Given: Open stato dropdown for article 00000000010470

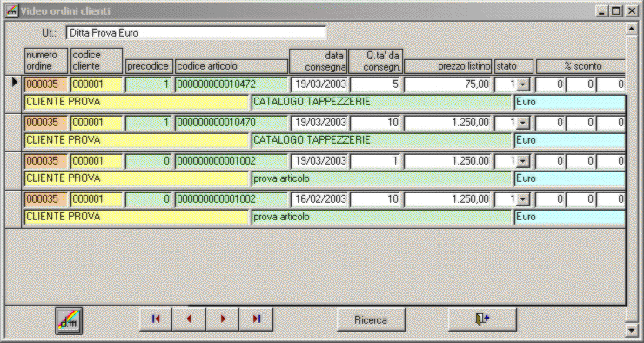Looking at the screenshot, I should click(523, 123).
